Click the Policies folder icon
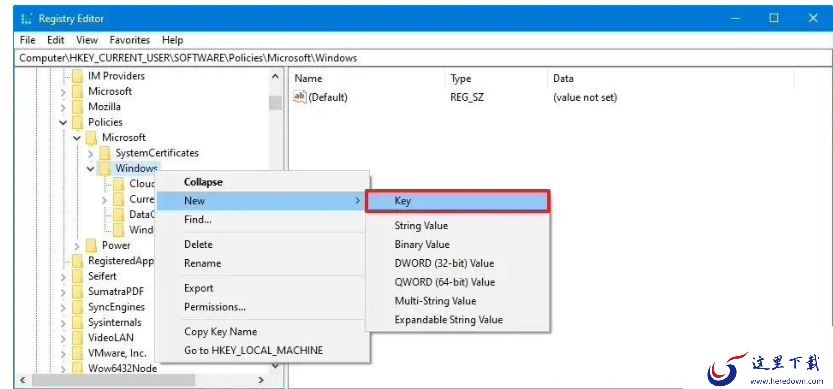The width and height of the screenshot is (833, 389). tap(78, 122)
